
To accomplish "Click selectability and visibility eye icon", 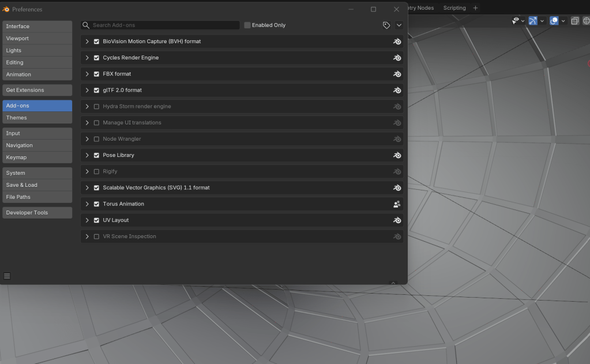I will [516, 21].
